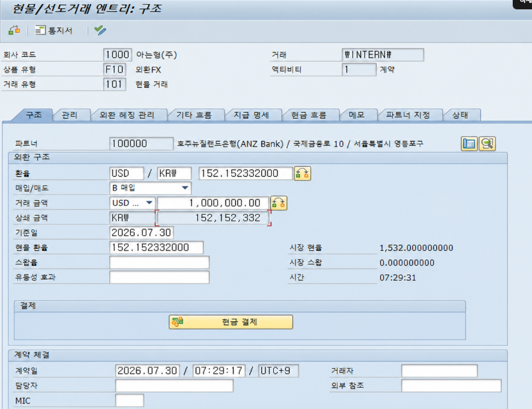Click the 상품 유형 field showing F10
Viewport: 532px width, 409px height.
tap(114, 70)
